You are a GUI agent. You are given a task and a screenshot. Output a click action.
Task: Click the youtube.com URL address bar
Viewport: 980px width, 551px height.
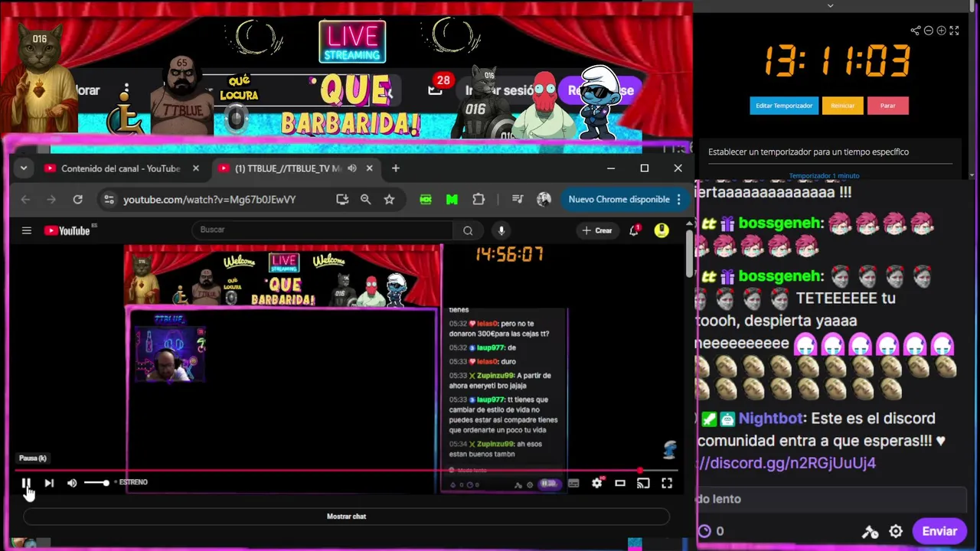click(210, 200)
